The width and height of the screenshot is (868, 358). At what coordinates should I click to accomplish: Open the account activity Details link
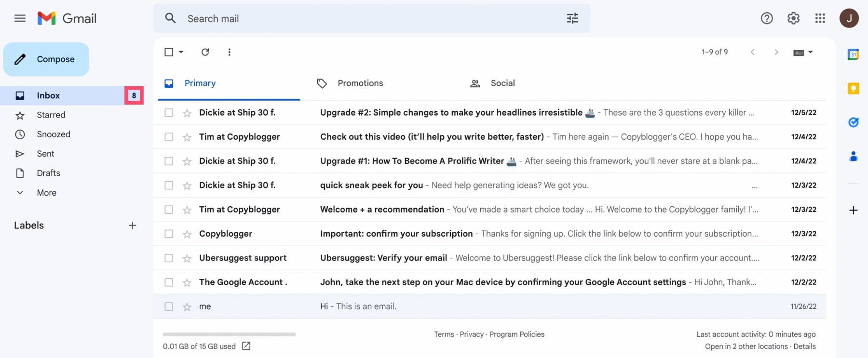804,346
